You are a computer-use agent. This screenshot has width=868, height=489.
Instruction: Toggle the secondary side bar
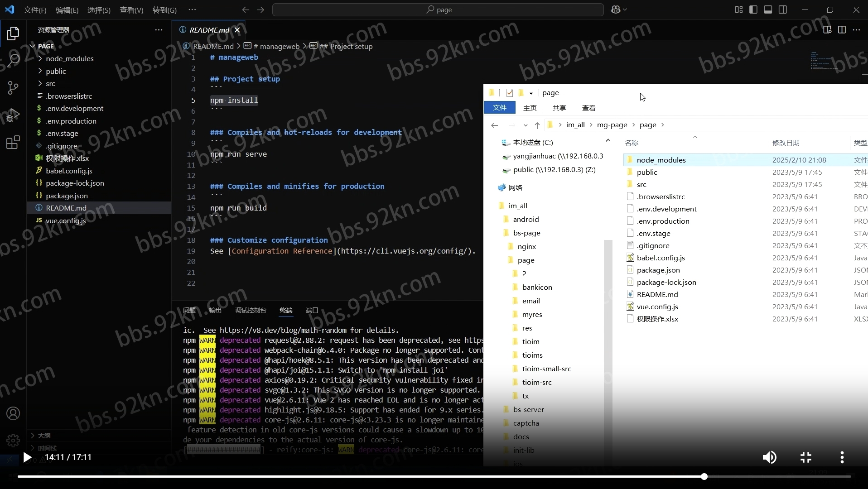pos(783,10)
